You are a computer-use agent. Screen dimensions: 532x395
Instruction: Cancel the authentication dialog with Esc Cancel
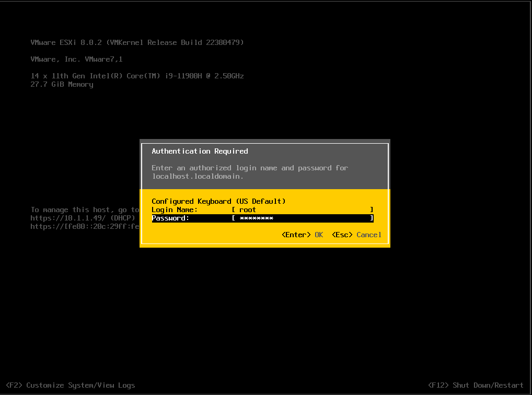[356, 235]
